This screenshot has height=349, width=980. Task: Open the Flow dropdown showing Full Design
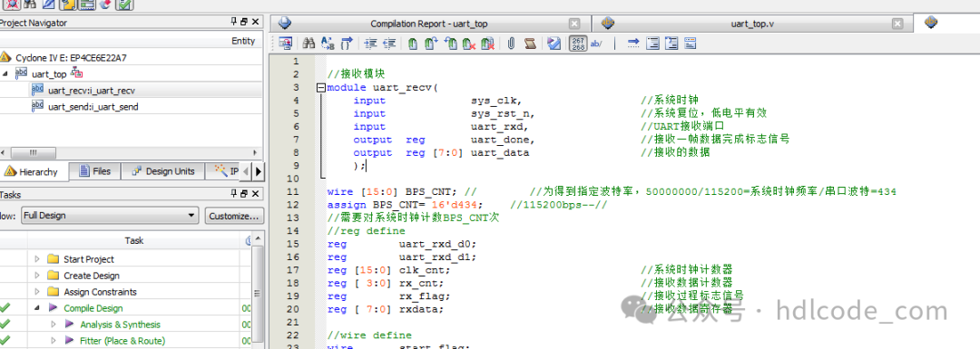point(110,216)
